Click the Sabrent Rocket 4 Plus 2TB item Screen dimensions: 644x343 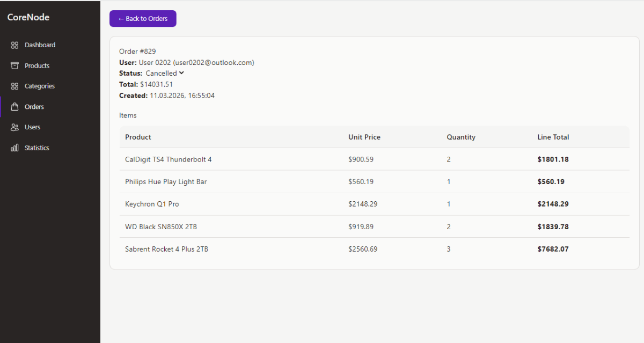click(x=166, y=249)
